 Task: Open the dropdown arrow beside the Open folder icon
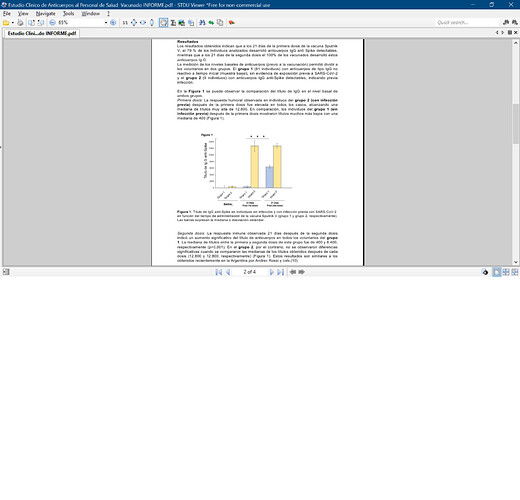13,23
